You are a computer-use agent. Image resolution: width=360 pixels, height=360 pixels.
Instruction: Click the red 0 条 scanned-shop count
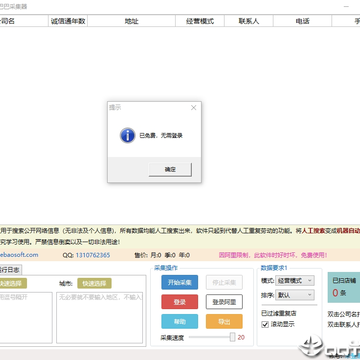click(339, 293)
